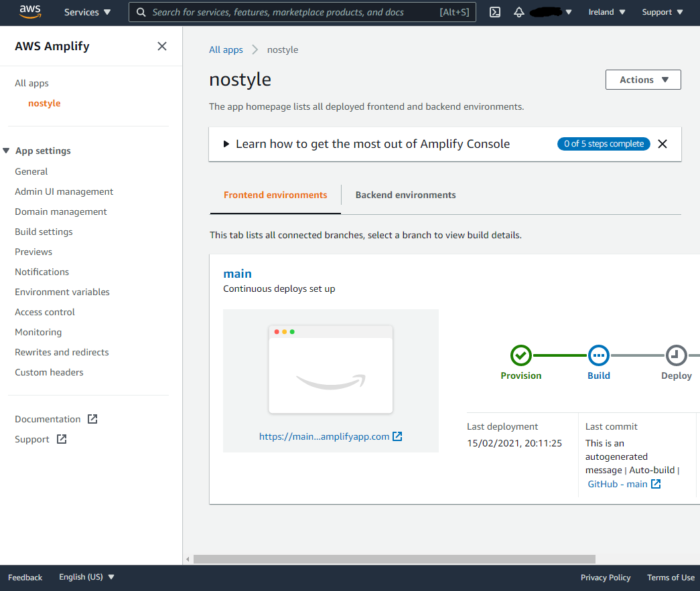Screen dimensions: 700x591
Task: Click the horizontal scrollbar thumb
Action: pos(394,560)
